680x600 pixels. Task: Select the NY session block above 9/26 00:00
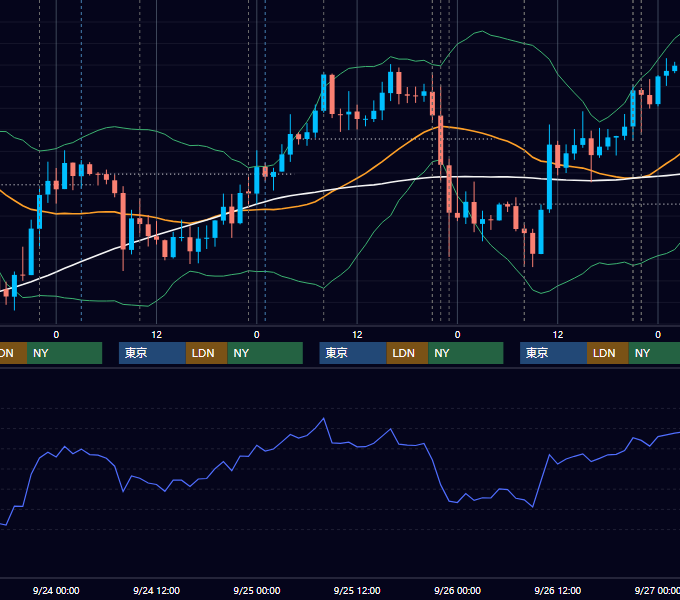tap(466, 353)
